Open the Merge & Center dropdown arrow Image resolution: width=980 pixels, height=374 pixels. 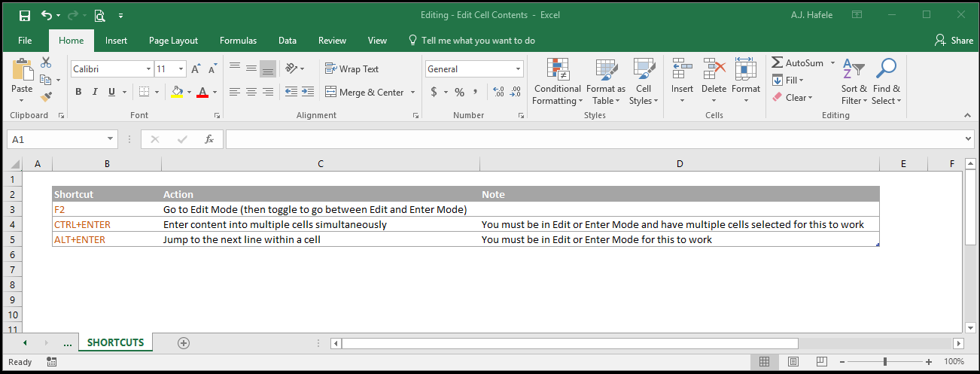point(412,92)
